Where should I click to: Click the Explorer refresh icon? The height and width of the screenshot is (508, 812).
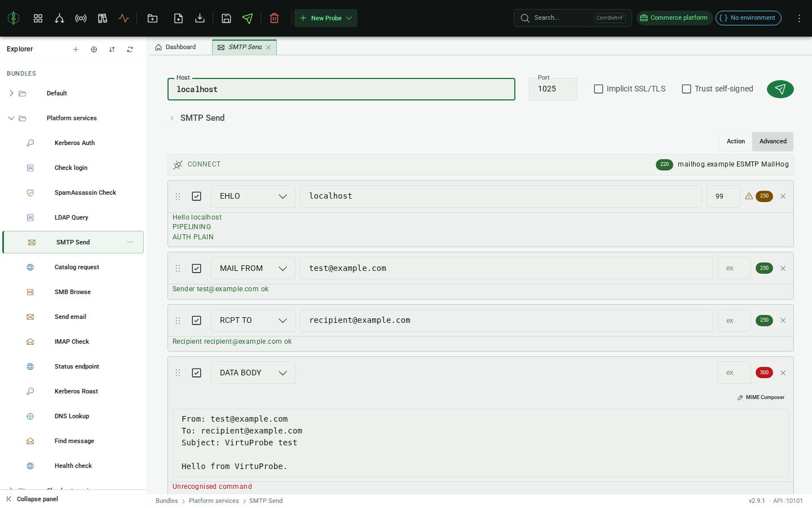point(130,50)
